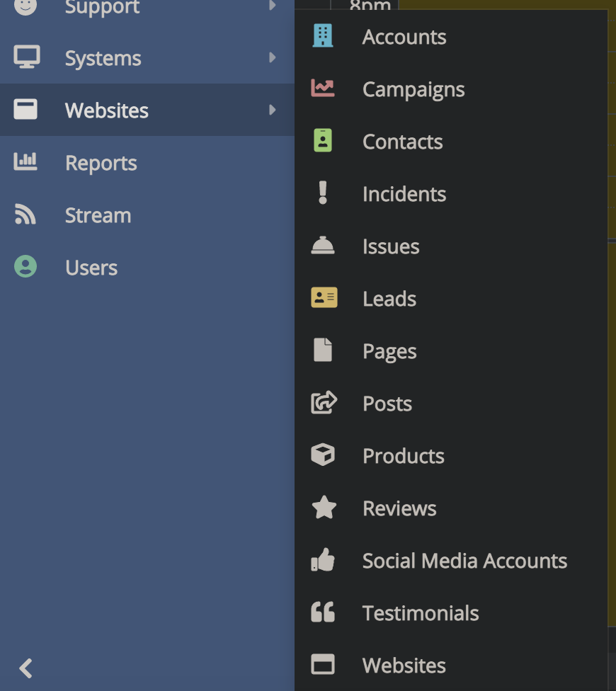Open Reports from the sidebar
Image resolution: width=616 pixels, height=691 pixels.
101,163
